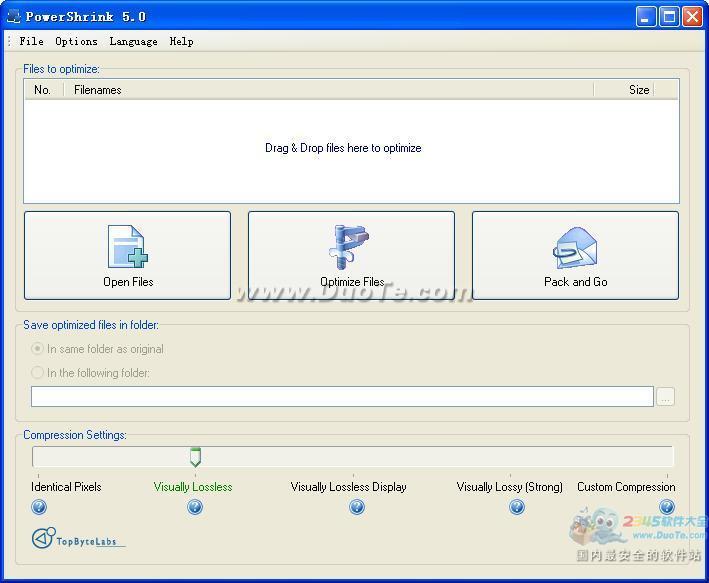Close the PowerShrink window
This screenshot has width=709, height=583.
[692, 17]
